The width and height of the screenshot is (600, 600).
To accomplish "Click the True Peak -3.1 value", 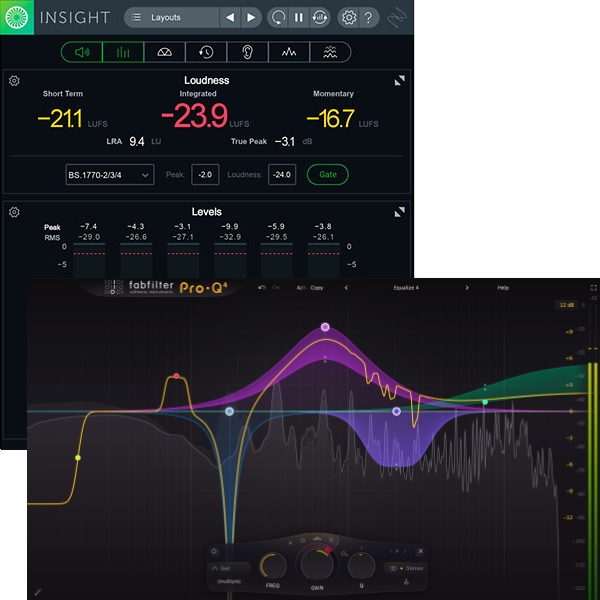I will point(285,142).
